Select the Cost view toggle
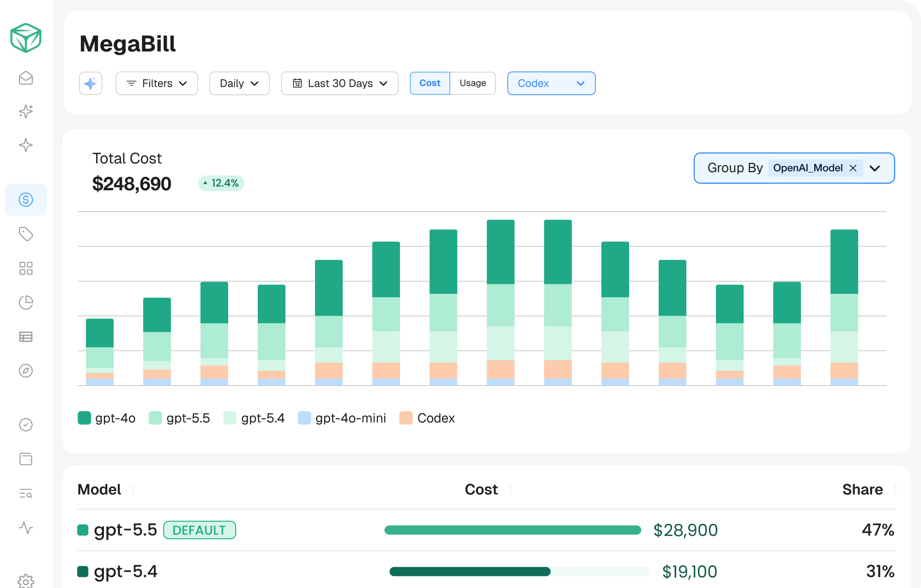921x588 pixels. pyautogui.click(x=430, y=83)
